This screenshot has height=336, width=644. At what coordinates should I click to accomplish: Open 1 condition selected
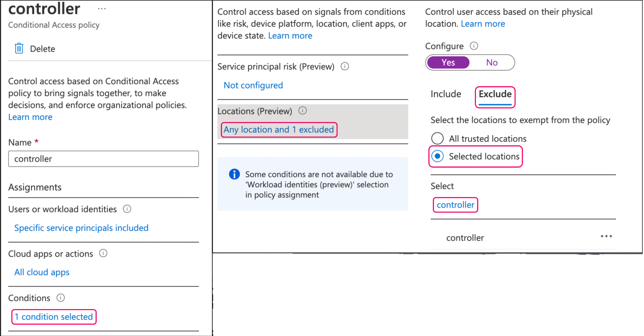tap(54, 317)
